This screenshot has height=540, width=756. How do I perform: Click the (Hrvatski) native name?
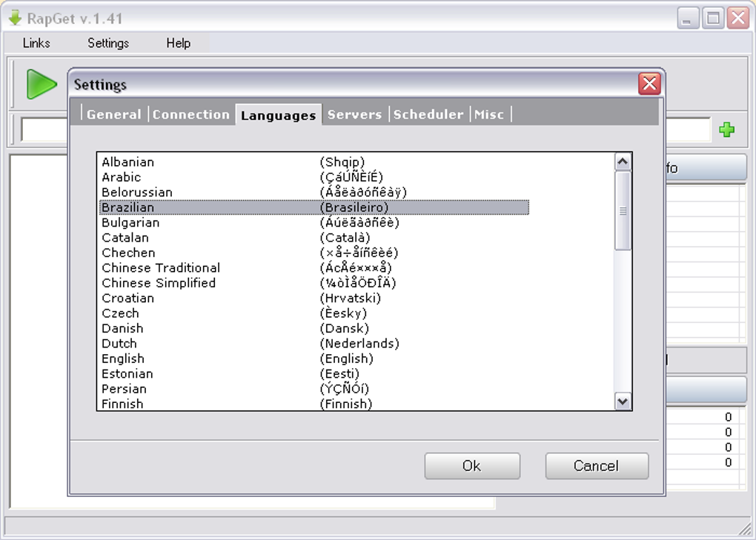pyautogui.click(x=351, y=299)
